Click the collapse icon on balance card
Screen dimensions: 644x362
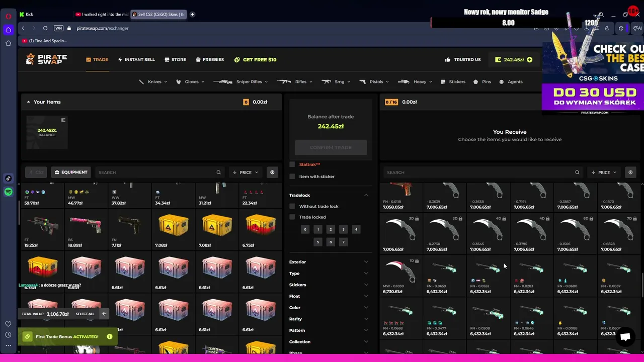[x=63, y=120]
